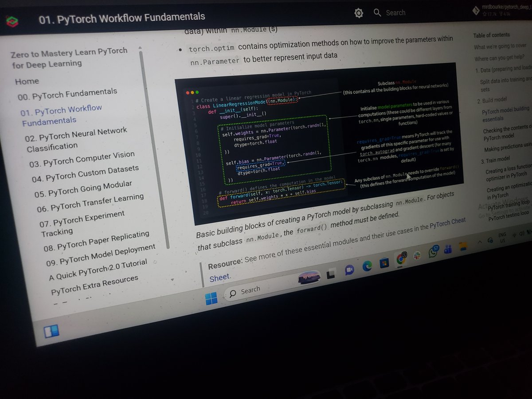Open PyTorch Extra Resources page

[95, 285]
